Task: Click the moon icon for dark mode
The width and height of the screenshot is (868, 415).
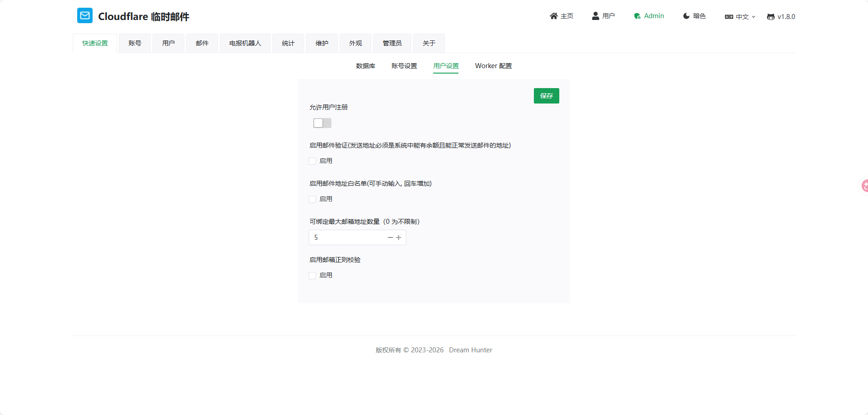Action: [686, 16]
